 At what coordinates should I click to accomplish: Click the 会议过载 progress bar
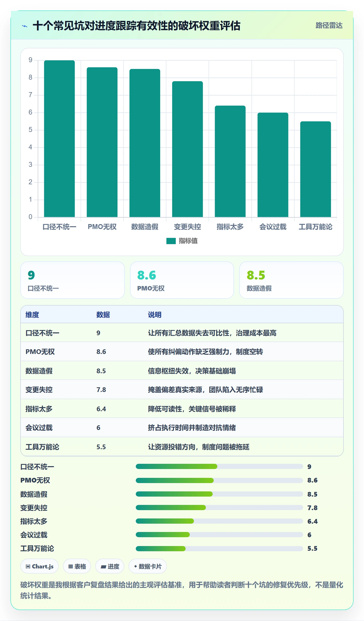[x=219, y=535]
